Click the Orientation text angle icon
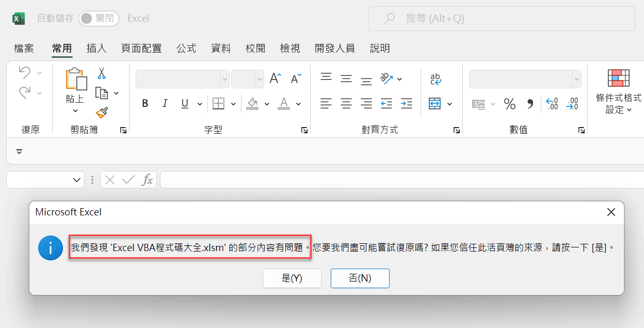644x328 pixels. click(387, 79)
